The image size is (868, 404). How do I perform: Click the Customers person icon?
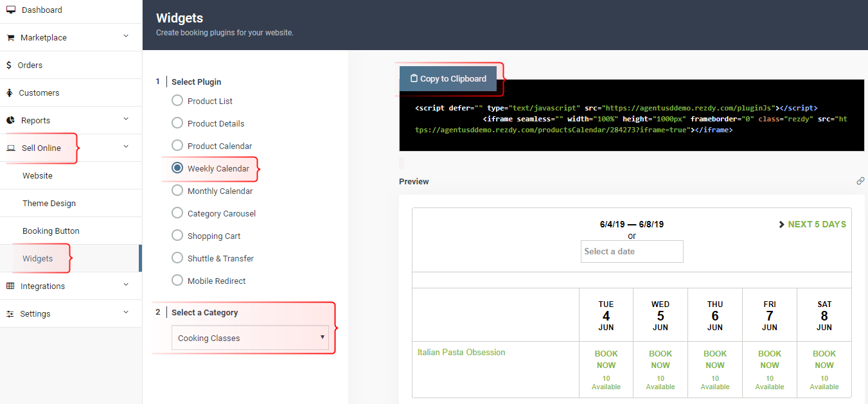(10, 92)
